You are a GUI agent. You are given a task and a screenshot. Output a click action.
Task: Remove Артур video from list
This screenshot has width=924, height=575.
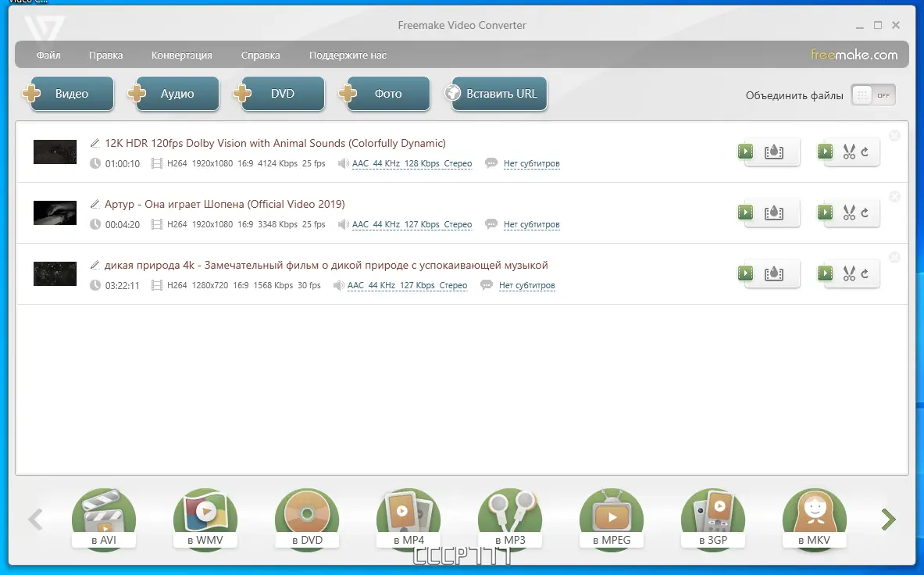pyautogui.click(x=894, y=196)
